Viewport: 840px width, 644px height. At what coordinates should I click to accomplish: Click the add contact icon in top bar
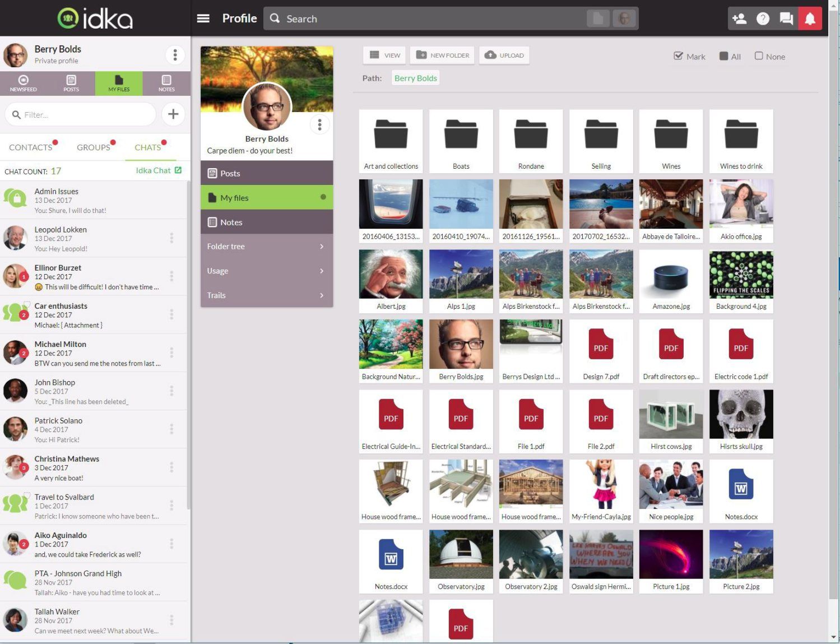739,18
